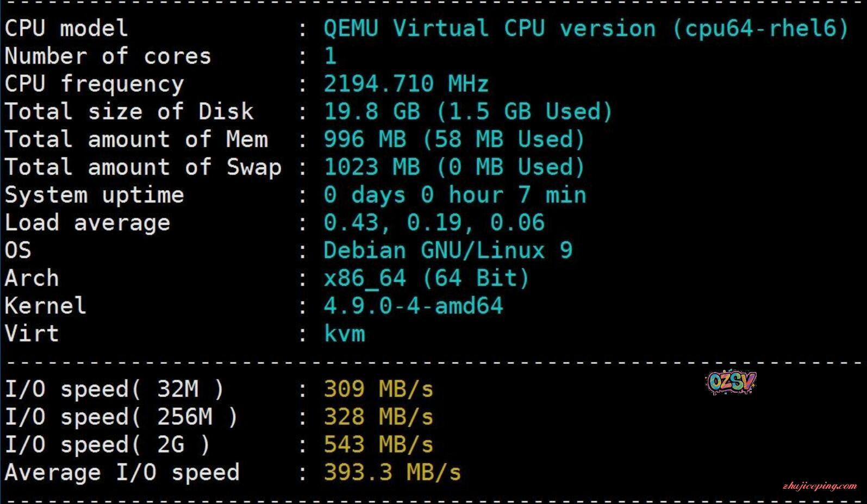The height and width of the screenshot is (504, 867).
Task: Click the x86_64 (64 Bit) arch value
Action: [x=426, y=278]
